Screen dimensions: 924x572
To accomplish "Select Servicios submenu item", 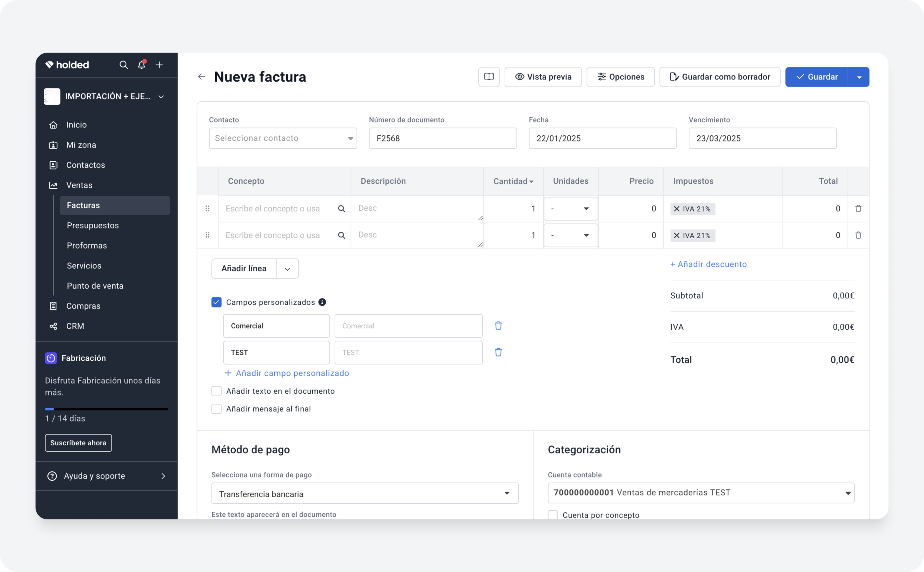I will point(84,266).
